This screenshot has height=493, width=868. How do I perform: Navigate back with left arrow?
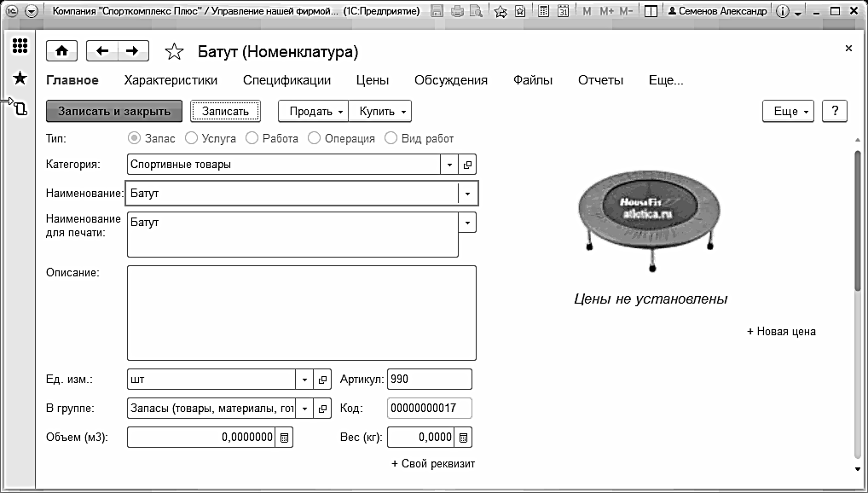(x=102, y=51)
